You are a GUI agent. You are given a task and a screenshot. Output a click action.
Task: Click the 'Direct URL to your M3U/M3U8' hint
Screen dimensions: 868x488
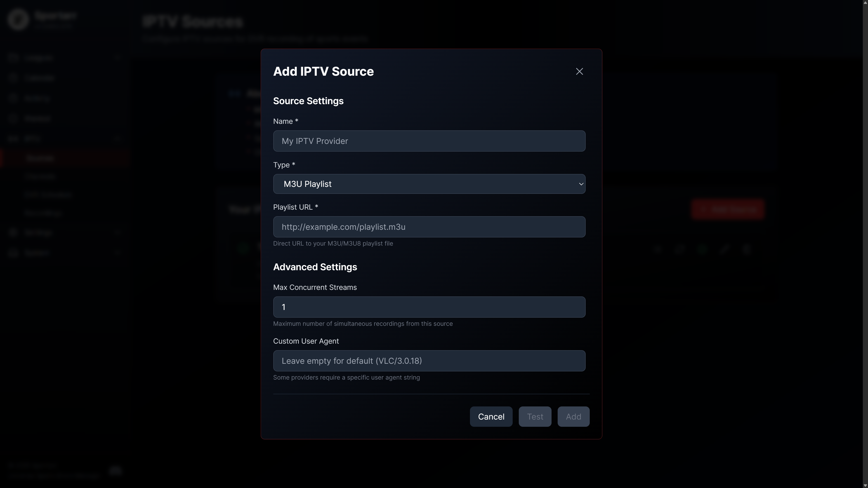click(333, 244)
